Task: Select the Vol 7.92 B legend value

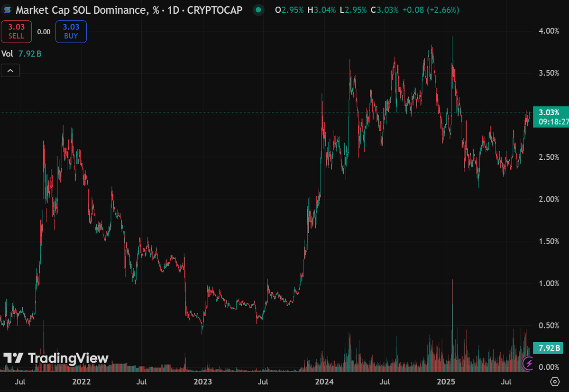Action: pyautogui.click(x=21, y=54)
